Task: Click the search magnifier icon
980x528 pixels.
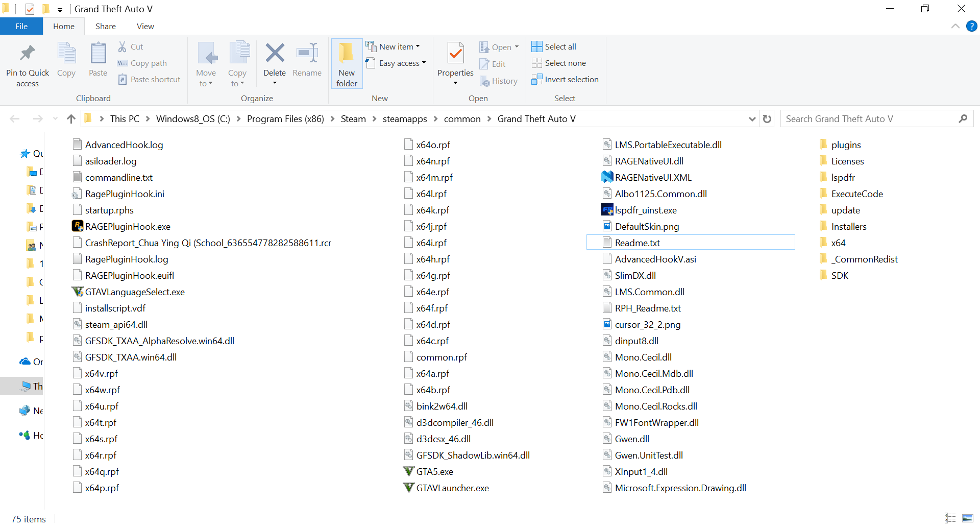Action: click(963, 118)
